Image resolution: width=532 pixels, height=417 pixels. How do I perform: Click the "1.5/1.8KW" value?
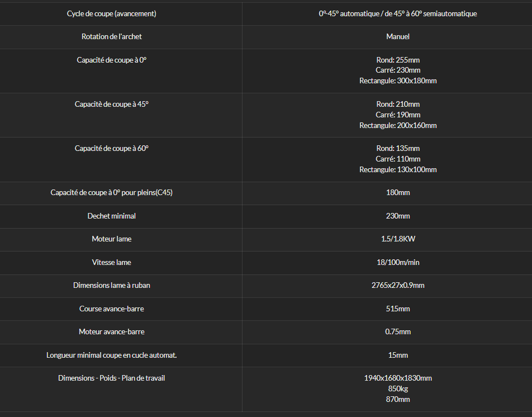pyautogui.click(x=398, y=239)
